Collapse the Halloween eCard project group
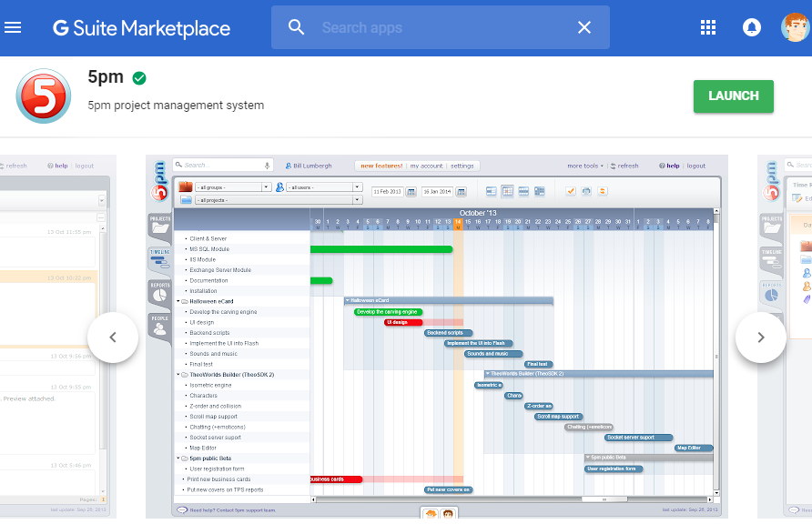The height and width of the screenshot is (524, 812). pos(178,301)
